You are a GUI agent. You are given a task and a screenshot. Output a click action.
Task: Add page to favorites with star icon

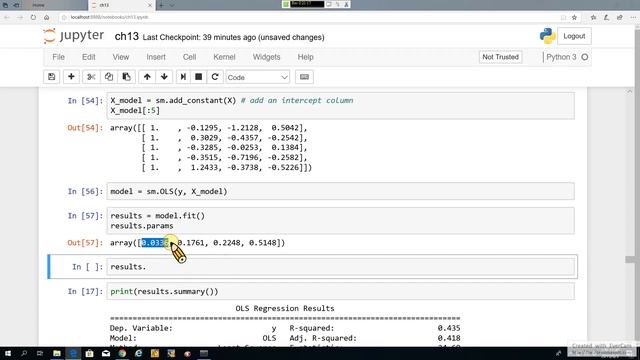click(574, 17)
